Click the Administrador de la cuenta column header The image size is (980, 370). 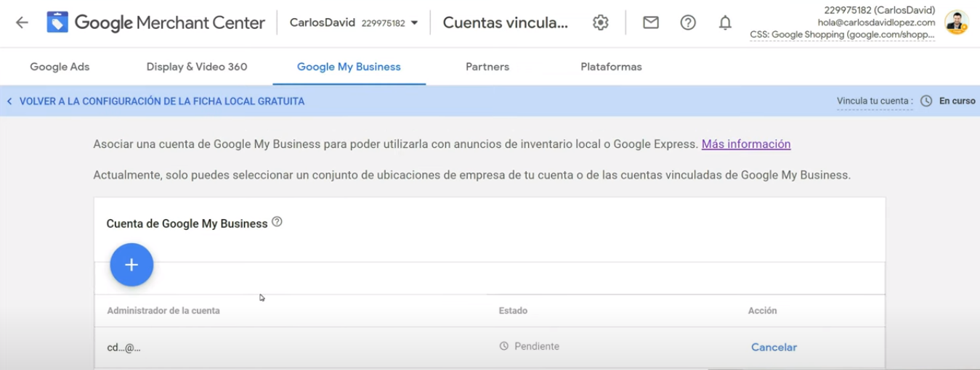tap(163, 311)
